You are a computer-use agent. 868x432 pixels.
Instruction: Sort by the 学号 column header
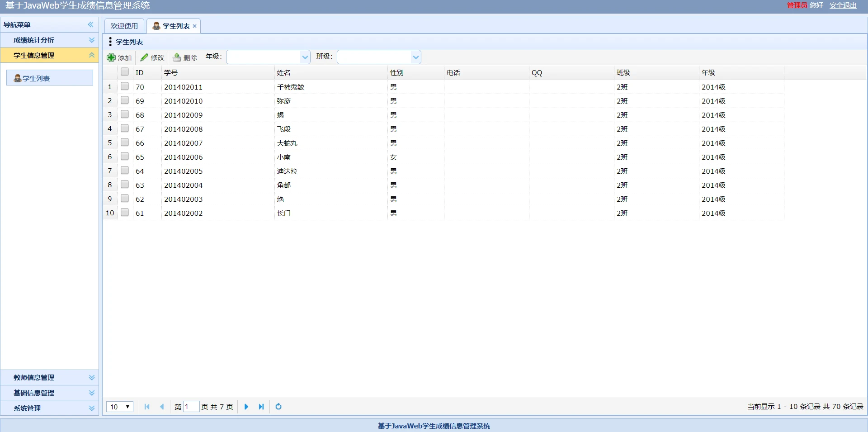[x=218, y=72]
